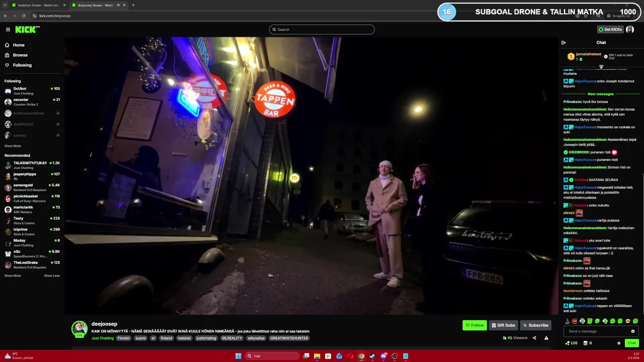Send message with green Chat button
This screenshot has height=362, width=644.
pos(632,343)
